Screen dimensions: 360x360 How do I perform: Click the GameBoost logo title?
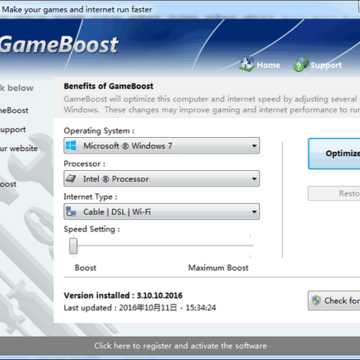click(x=59, y=45)
